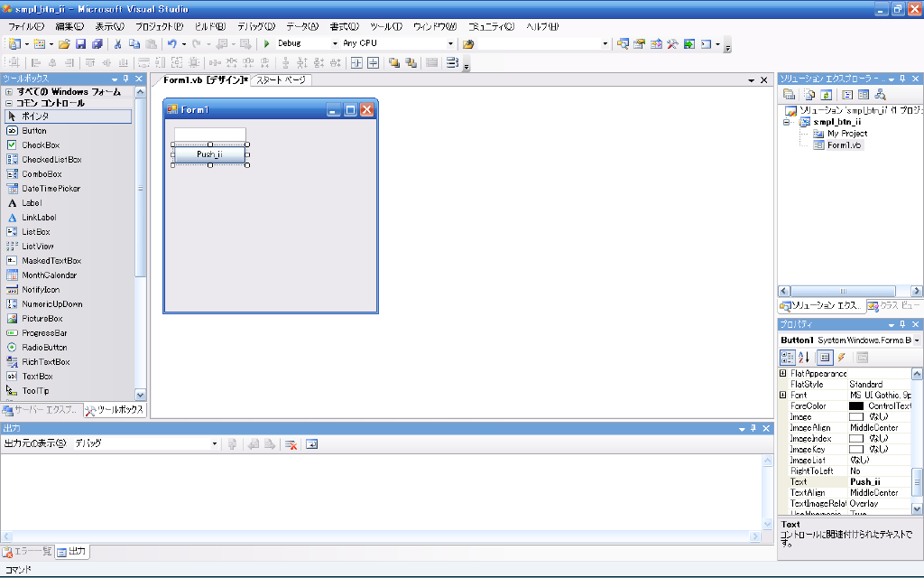Click Center Horizontally layout icon

point(356,62)
